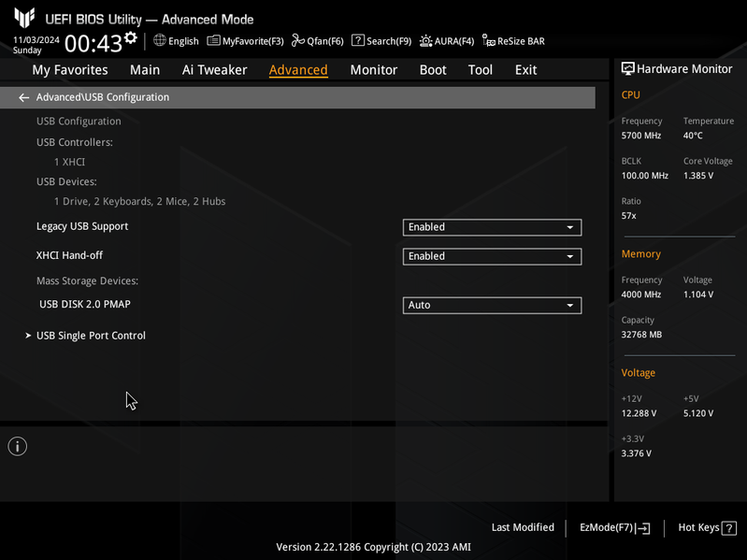This screenshot has width=747, height=560.
Task: Click the Voltage section heading
Action: [638, 373]
